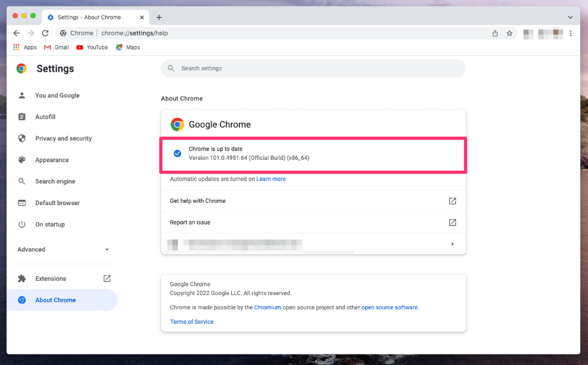Reload the page with the refresh icon
Viewport: 588px width, 365px height.
45,33
